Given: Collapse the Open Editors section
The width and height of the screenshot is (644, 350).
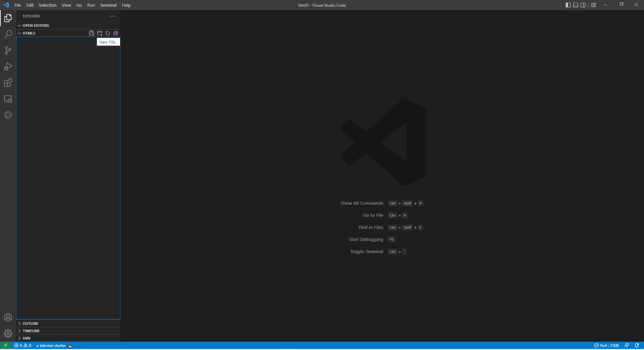Looking at the screenshot, I should [x=68, y=26].
